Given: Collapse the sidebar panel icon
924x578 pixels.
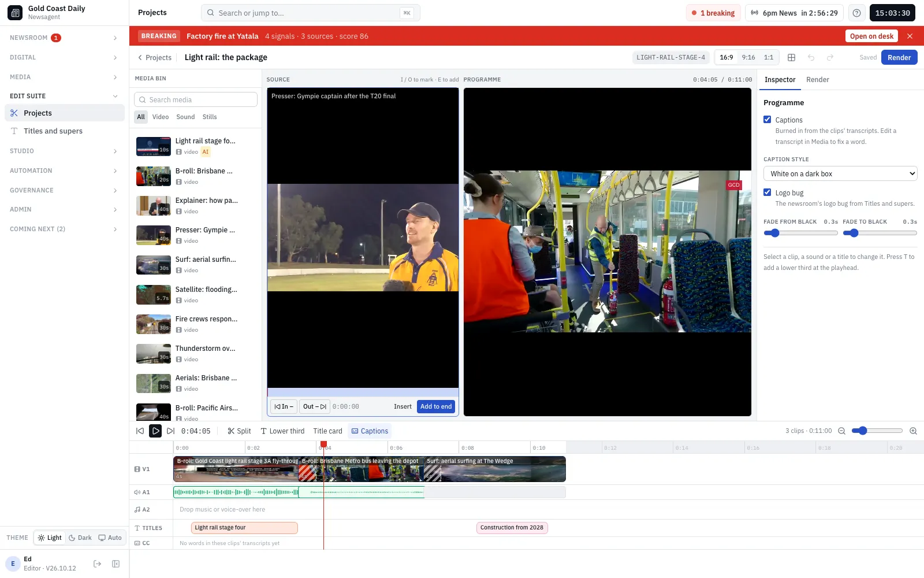Looking at the screenshot, I should tap(115, 564).
